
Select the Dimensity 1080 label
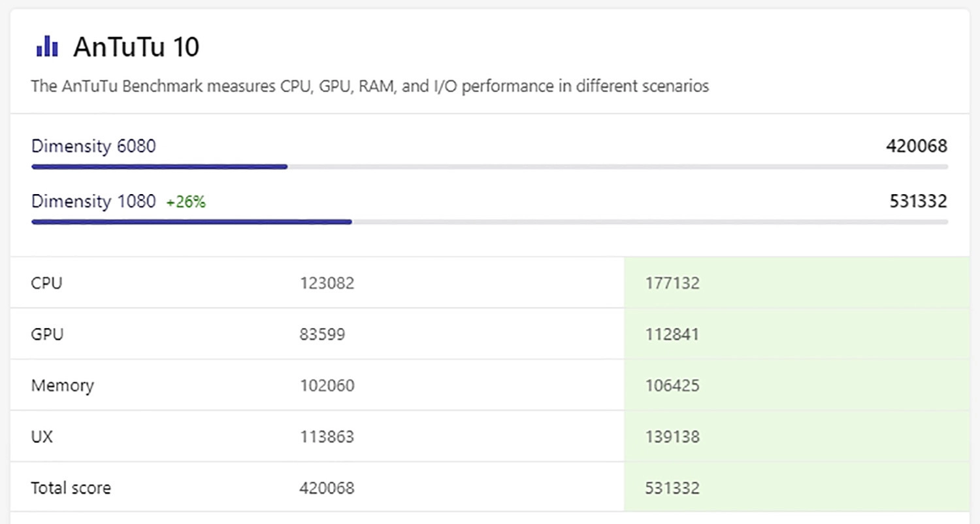point(93,202)
